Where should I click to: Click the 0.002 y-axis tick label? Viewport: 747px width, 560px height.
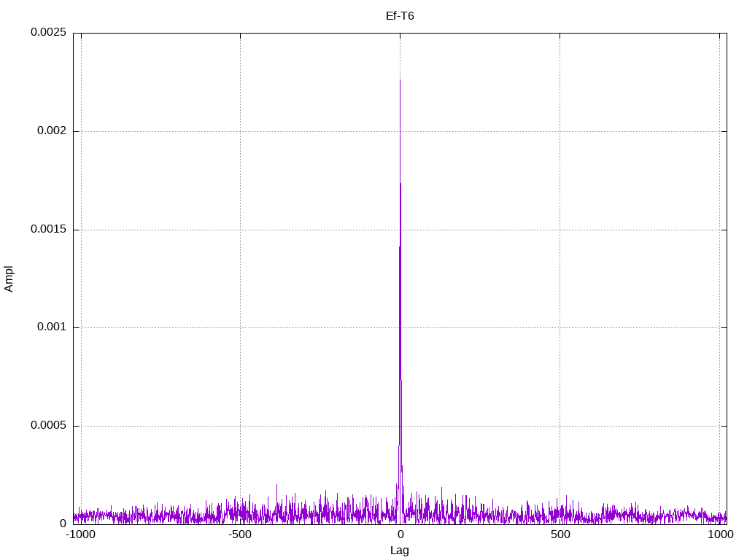[x=52, y=131]
